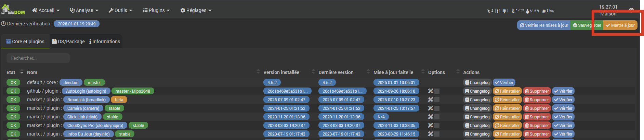Tick the options checkbox for Caméra row
644x140 pixels.
437,108
